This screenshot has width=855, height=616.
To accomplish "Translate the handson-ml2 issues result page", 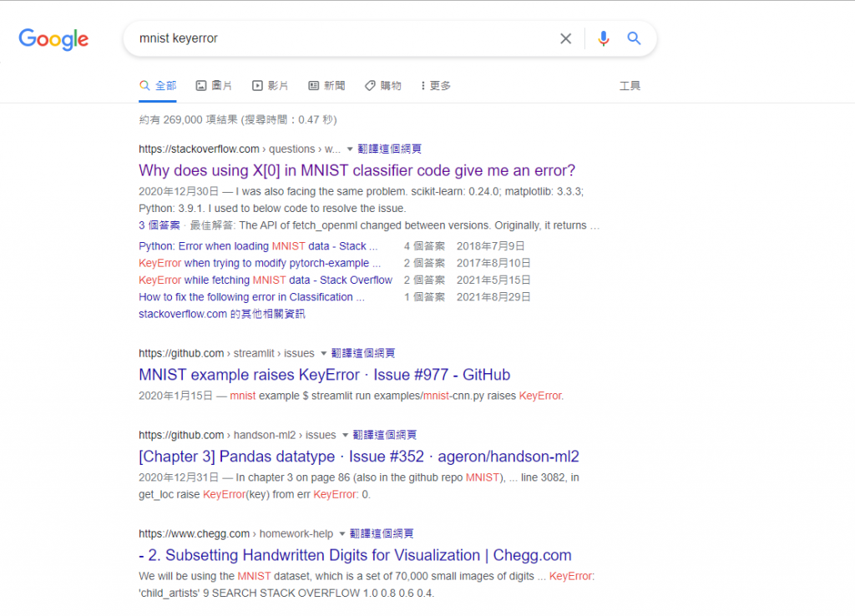I will [384, 435].
